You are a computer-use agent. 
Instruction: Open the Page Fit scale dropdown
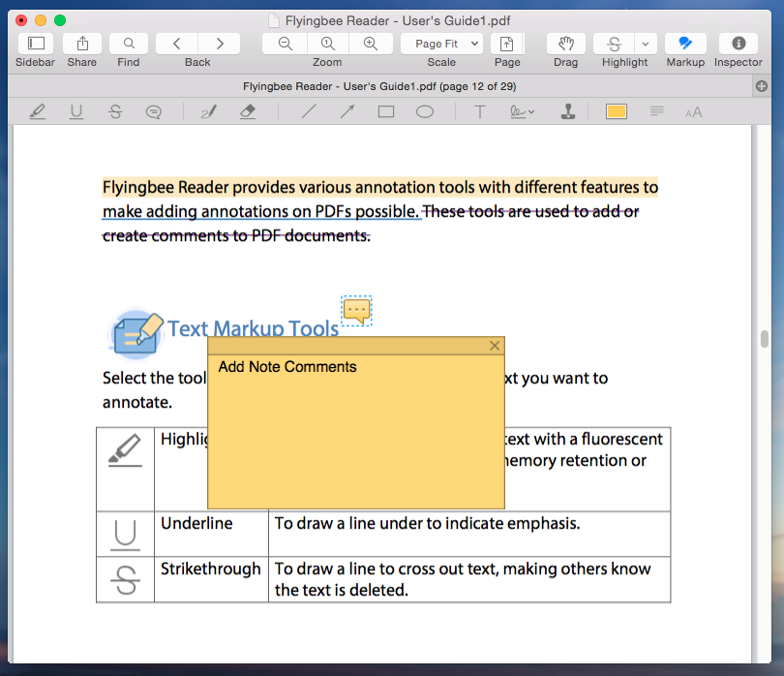[x=441, y=44]
